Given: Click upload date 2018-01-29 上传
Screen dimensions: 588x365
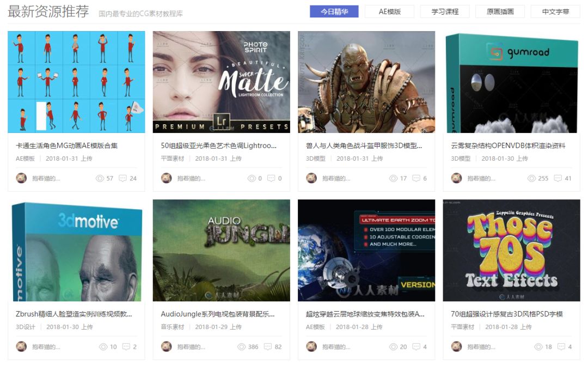Looking at the screenshot, I should tap(218, 327).
